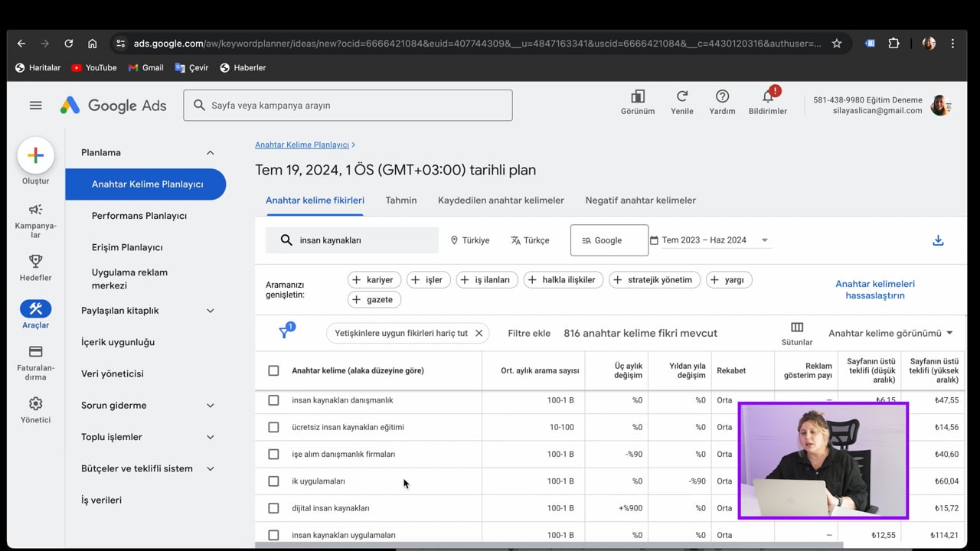Click Anahtar kelimeleri hassaslaştırın link

pyautogui.click(x=875, y=289)
